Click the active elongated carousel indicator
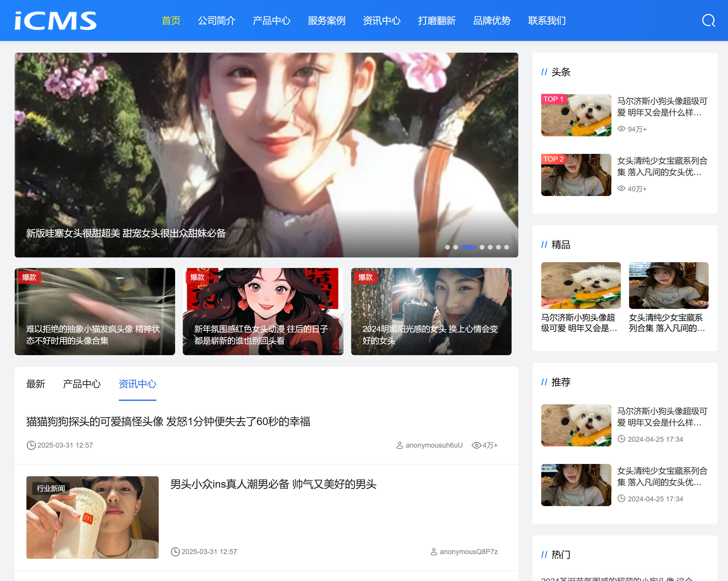Screen dimensions: 728x581 (x=469, y=247)
